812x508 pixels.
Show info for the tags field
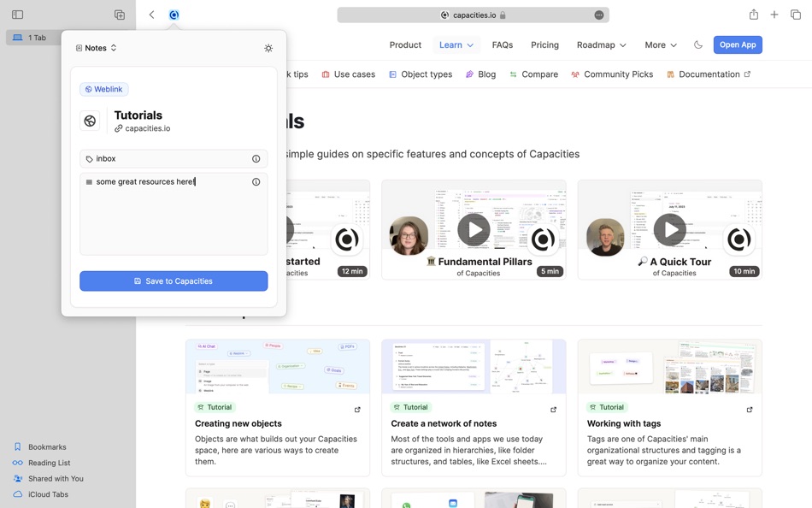256,158
